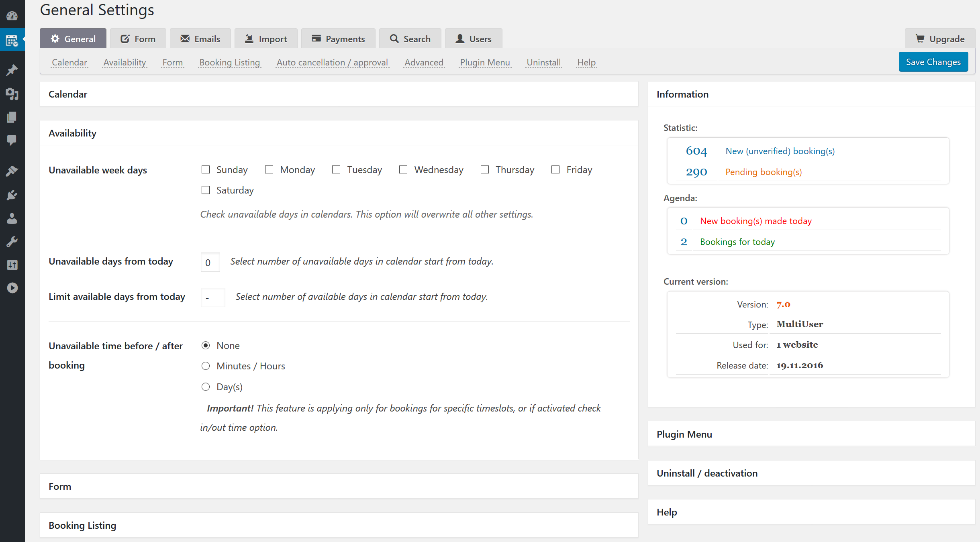This screenshot has width=980, height=542.
Task: Switch to the Payments tab
Action: [x=338, y=39]
